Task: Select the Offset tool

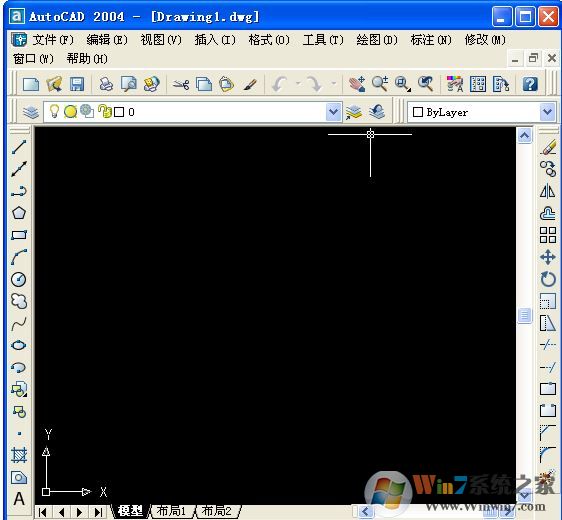Action: point(548,213)
